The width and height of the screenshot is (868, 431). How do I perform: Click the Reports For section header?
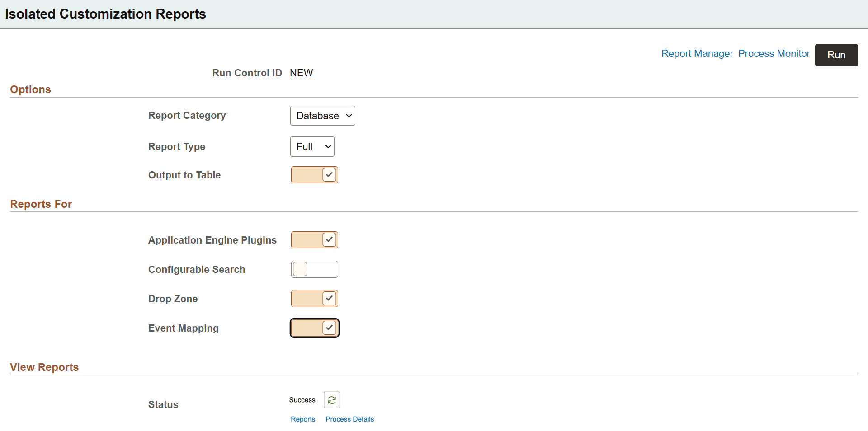41,204
